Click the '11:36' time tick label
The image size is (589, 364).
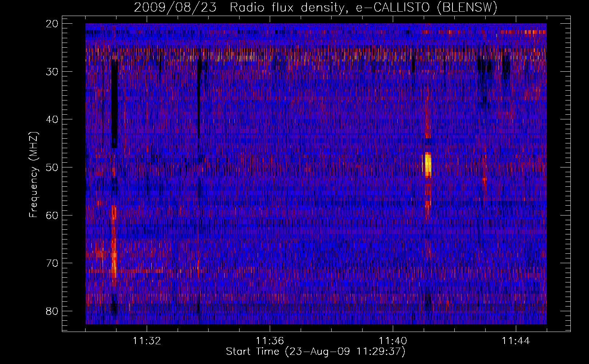coord(270,341)
